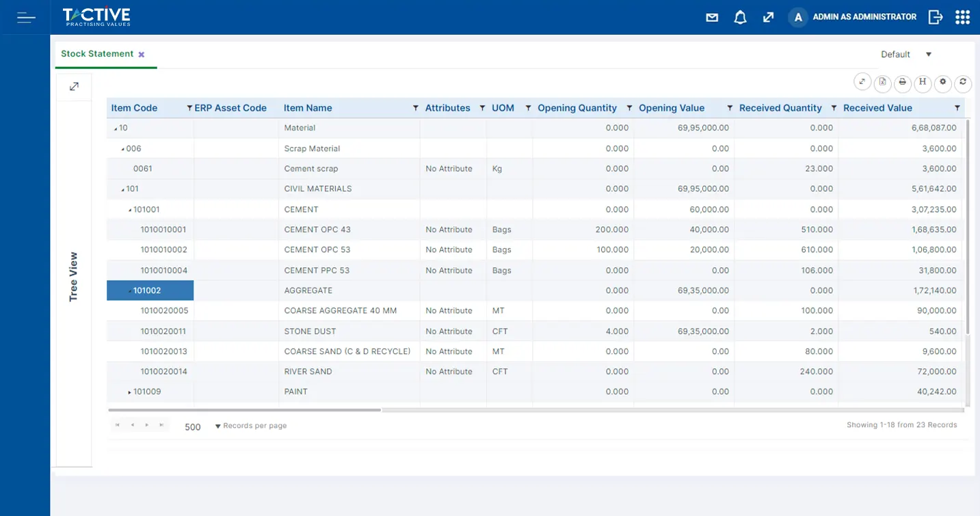Expand the grid to fullscreen

click(x=862, y=81)
